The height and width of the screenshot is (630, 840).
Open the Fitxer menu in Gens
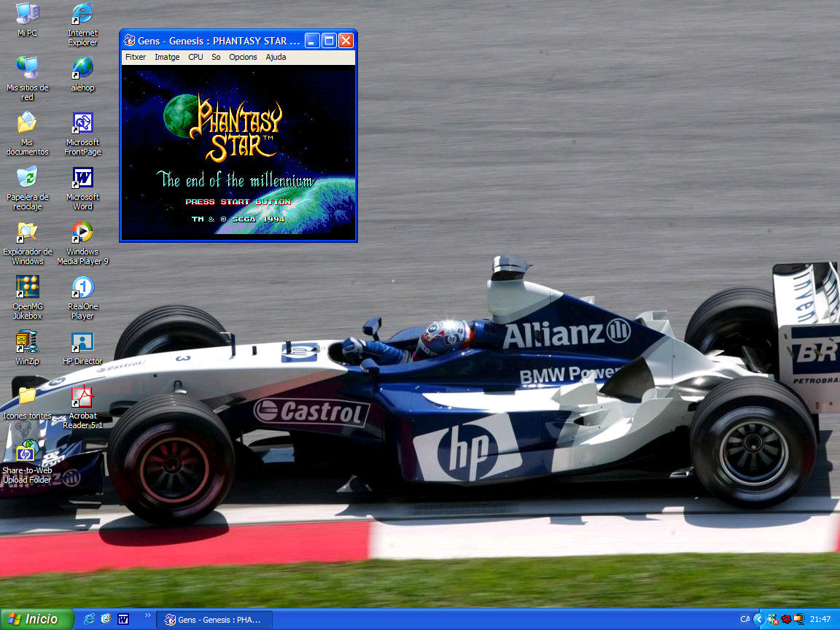pyautogui.click(x=136, y=57)
